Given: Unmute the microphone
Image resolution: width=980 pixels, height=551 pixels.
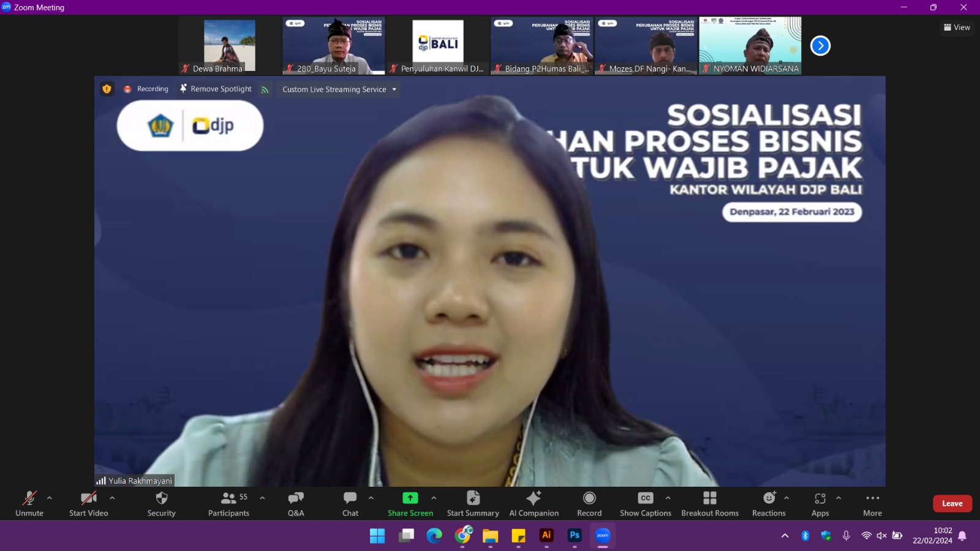Looking at the screenshot, I should [29, 503].
